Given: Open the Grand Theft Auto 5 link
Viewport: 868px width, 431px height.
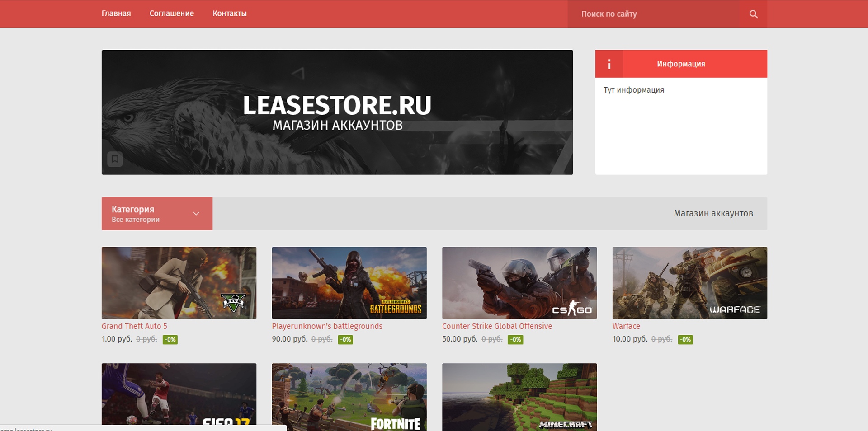Looking at the screenshot, I should click(x=134, y=326).
